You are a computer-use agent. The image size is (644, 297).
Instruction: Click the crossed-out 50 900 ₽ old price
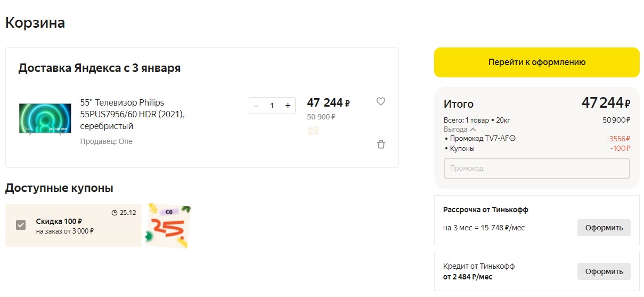321,116
